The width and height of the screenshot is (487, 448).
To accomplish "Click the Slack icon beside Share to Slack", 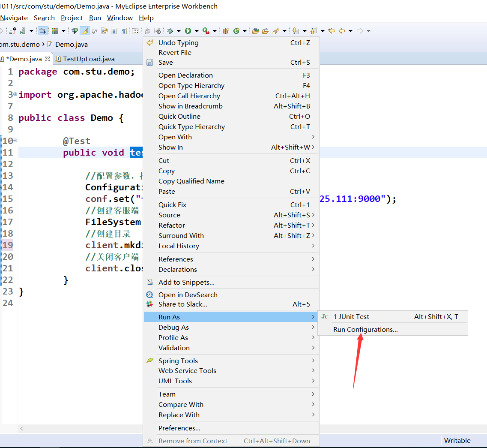I will click(x=150, y=304).
